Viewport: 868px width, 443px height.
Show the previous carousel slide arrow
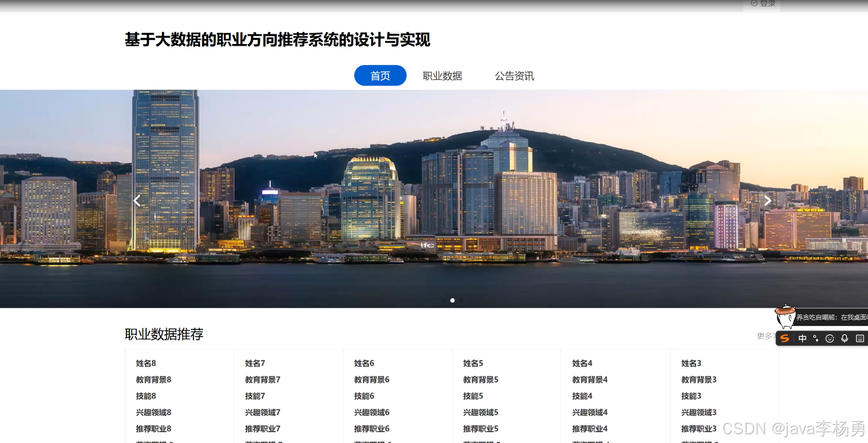click(137, 201)
